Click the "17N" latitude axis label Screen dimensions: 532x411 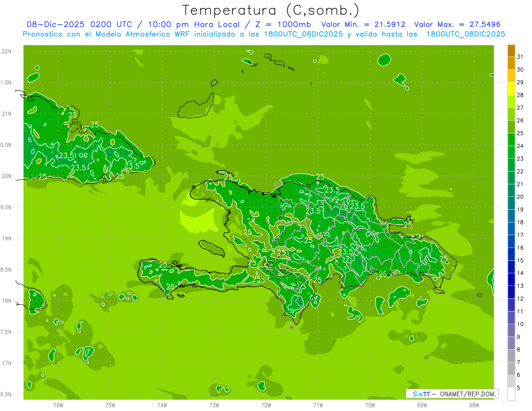pyautogui.click(x=7, y=363)
